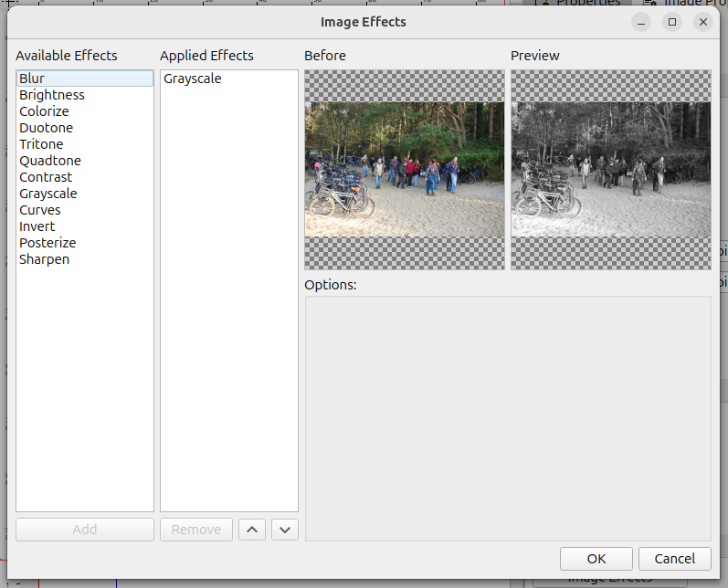Click OK to confirm effects

click(x=596, y=559)
